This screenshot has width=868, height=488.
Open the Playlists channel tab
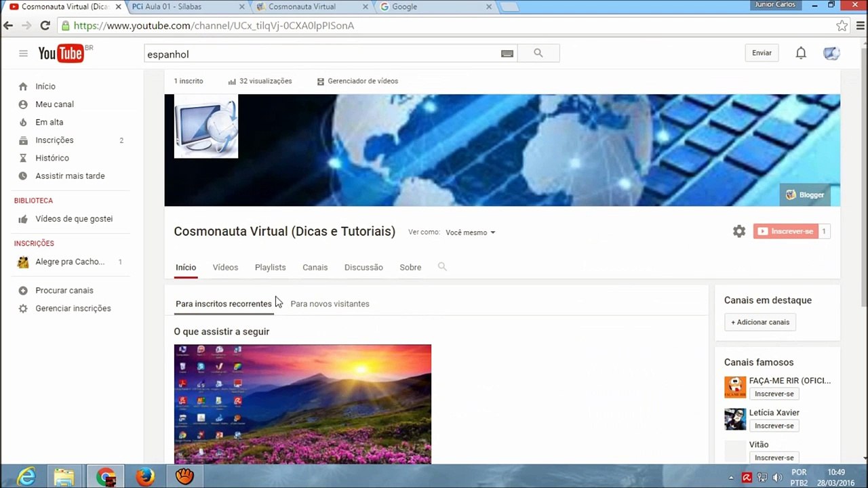coord(270,268)
